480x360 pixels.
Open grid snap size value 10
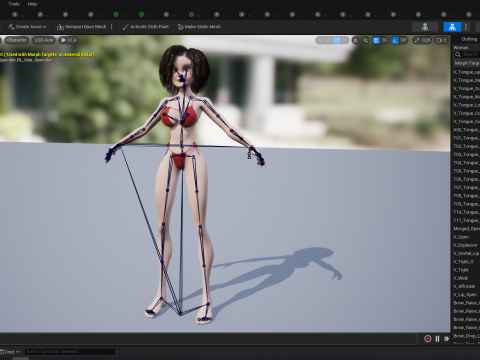(x=384, y=40)
